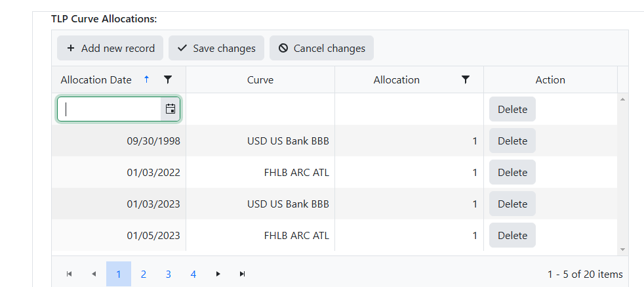Screen dimensions: 644x287
Task: Go to the next page
Action: (218, 274)
